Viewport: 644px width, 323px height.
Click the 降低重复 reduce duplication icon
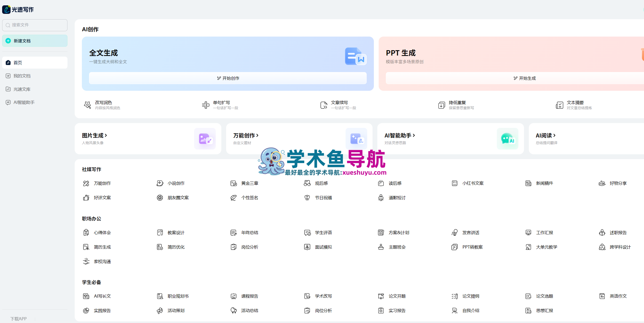click(x=442, y=105)
